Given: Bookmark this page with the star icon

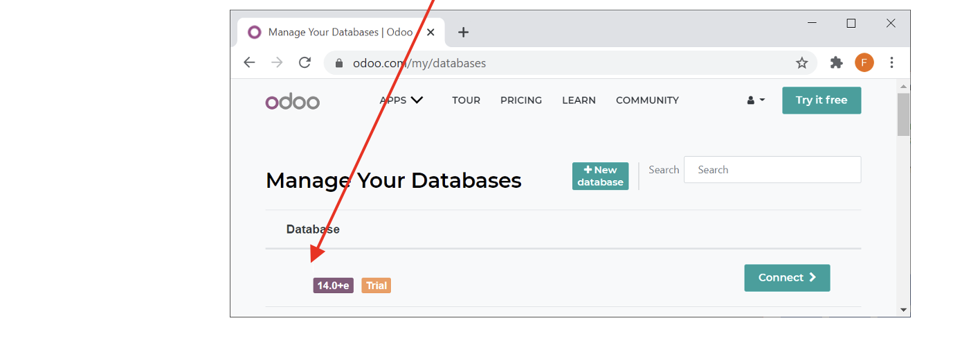Looking at the screenshot, I should [801, 63].
